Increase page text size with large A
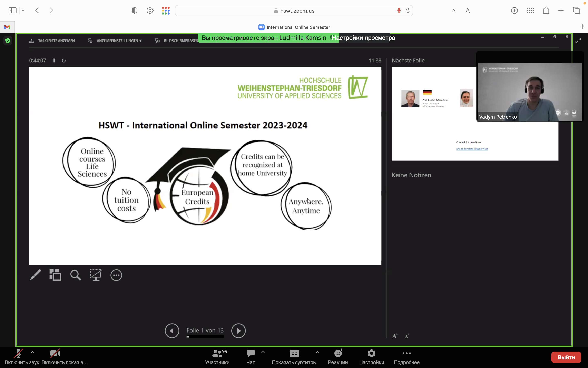The width and height of the screenshot is (588, 368). (x=468, y=10)
